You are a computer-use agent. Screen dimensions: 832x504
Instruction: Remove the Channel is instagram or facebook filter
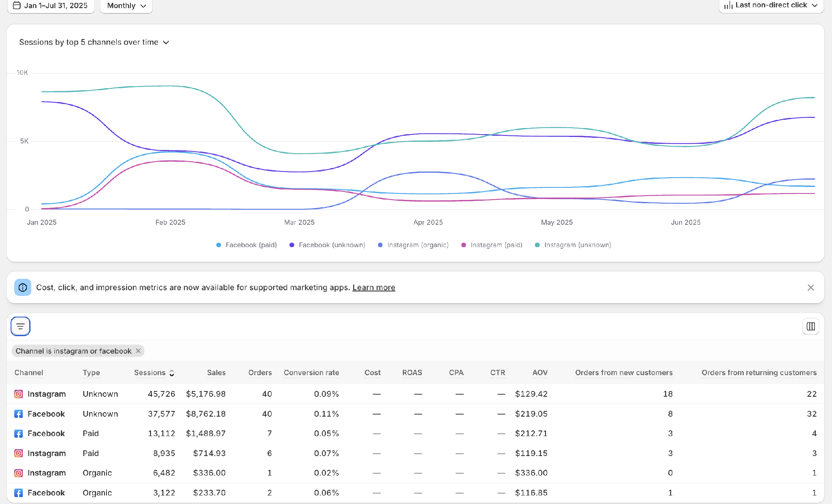[x=138, y=351]
